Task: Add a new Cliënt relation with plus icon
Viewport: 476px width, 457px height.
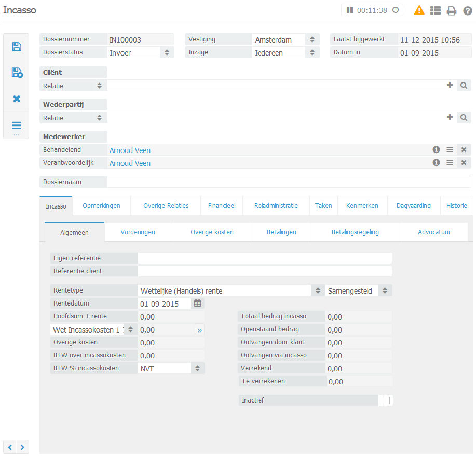Action: coord(450,85)
